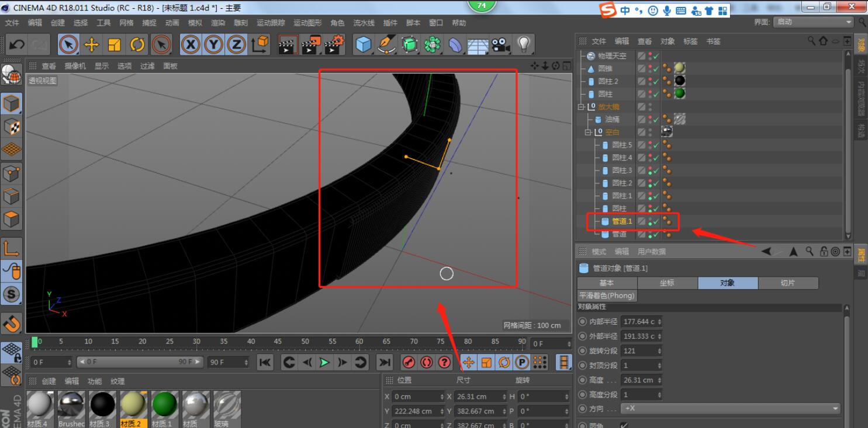
Task: Select the Live Selection tool
Action: tap(68, 45)
